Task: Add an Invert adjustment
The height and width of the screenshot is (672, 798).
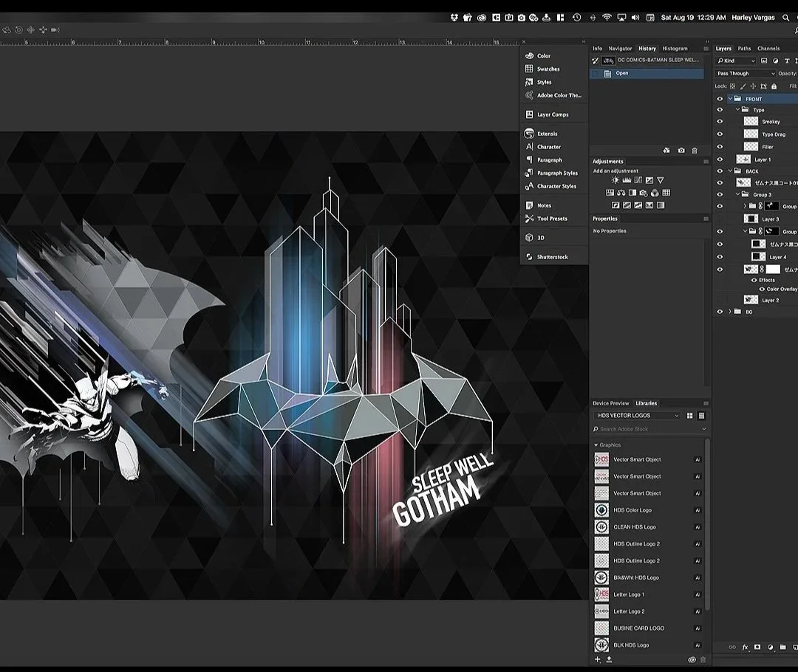Action: [x=615, y=205]
